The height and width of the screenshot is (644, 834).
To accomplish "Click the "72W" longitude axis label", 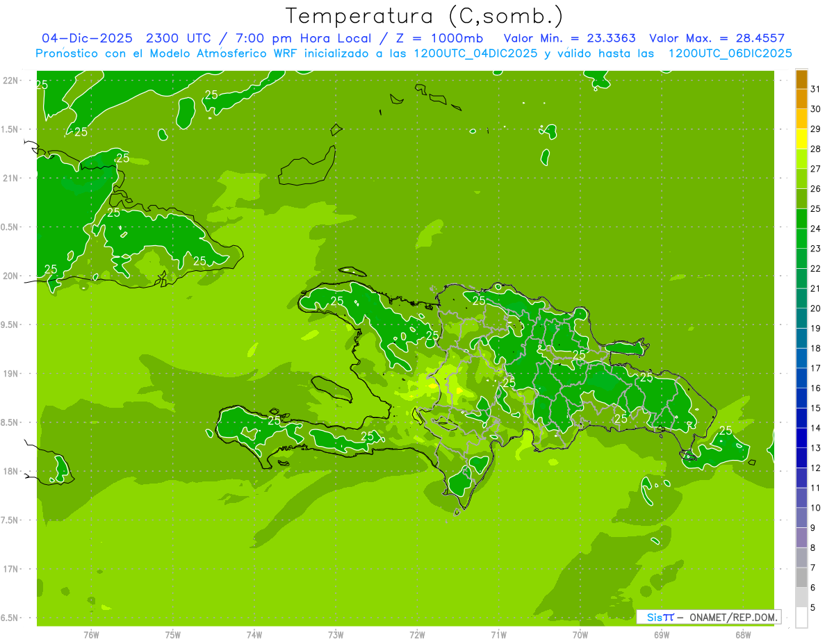I will coord(417,634).
